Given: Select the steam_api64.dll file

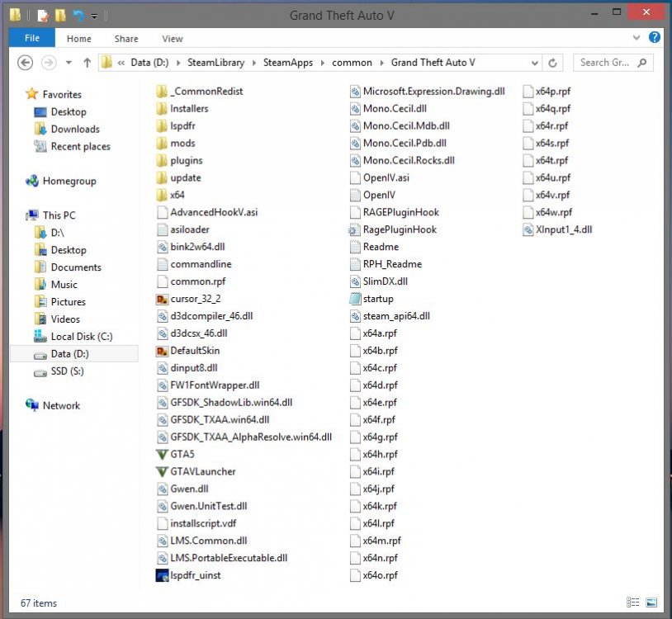Looking at the screenshot, I should [396, 316].
